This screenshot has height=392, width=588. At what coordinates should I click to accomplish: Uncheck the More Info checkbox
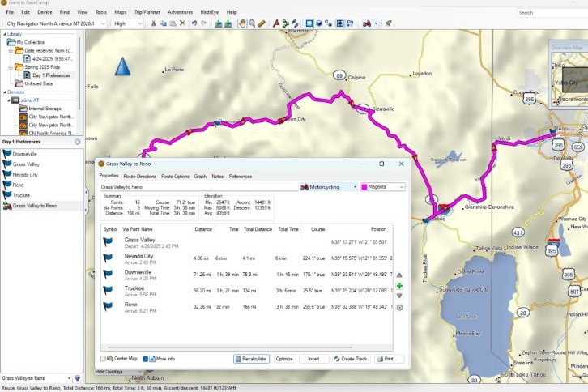(145, 359)
